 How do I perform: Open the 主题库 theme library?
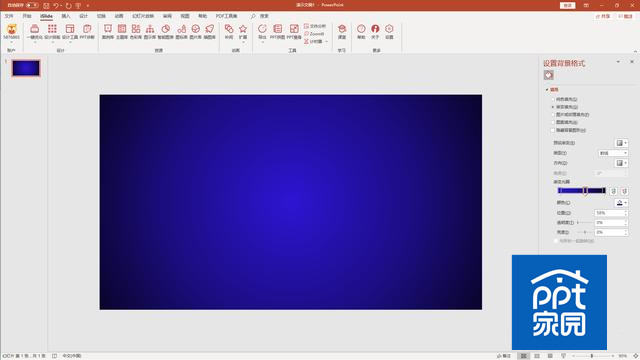point(122,31)
